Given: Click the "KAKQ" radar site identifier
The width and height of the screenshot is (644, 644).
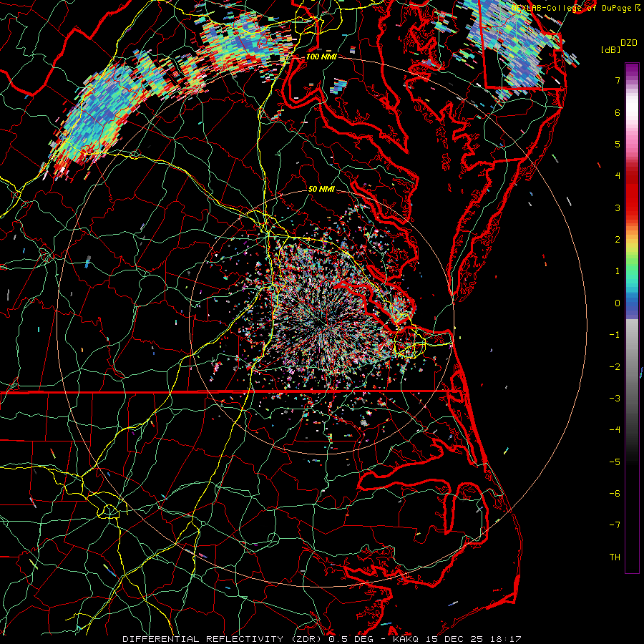Looking at the screenshot, I should 406,639.
